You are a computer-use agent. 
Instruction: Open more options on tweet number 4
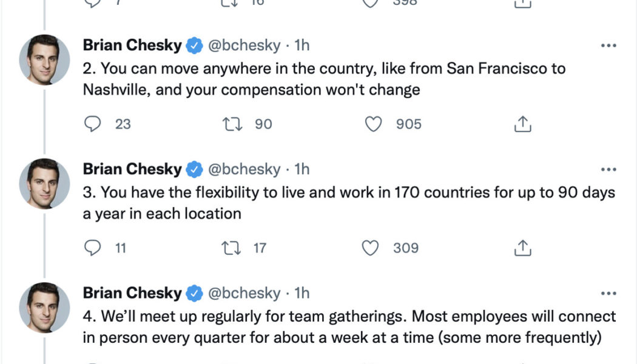[608, 293]
